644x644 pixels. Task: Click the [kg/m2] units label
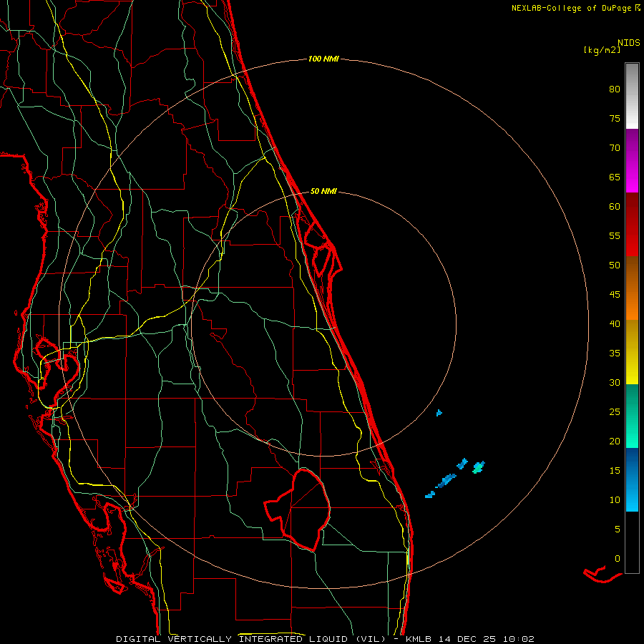[602, 50]
